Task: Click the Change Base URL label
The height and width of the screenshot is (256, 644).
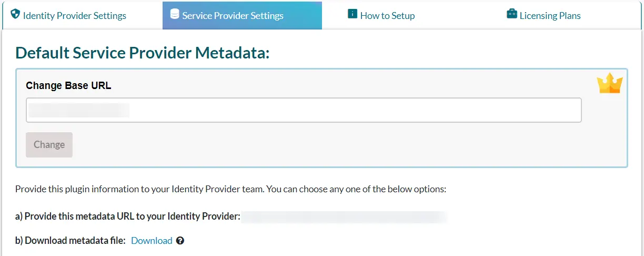Action: [68, 85]
